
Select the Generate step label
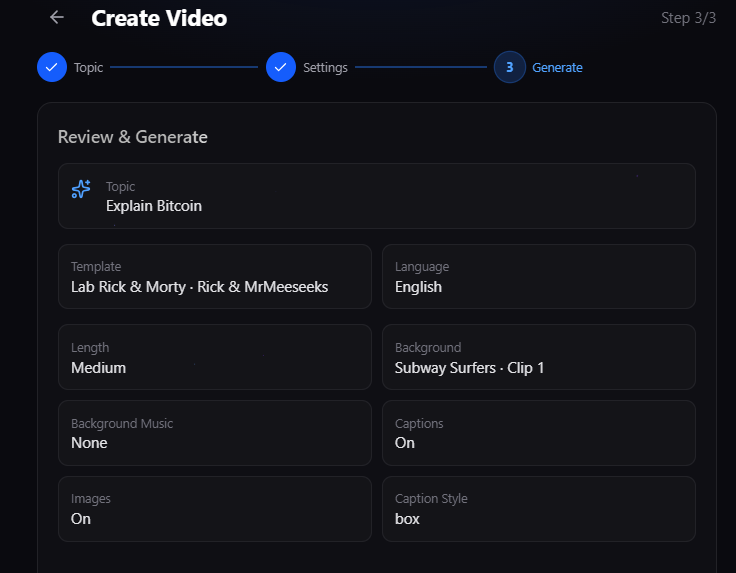557,68
